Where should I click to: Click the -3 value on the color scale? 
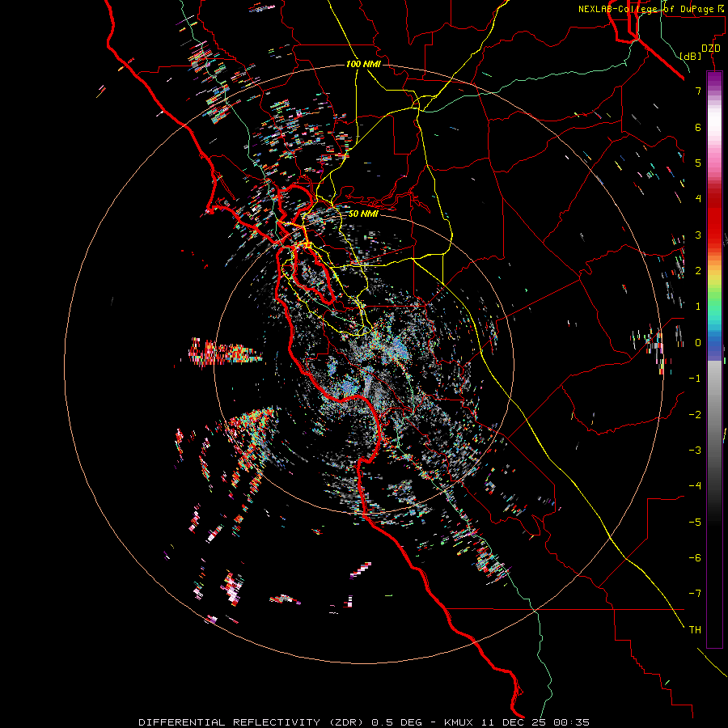[x=695, y=451]
